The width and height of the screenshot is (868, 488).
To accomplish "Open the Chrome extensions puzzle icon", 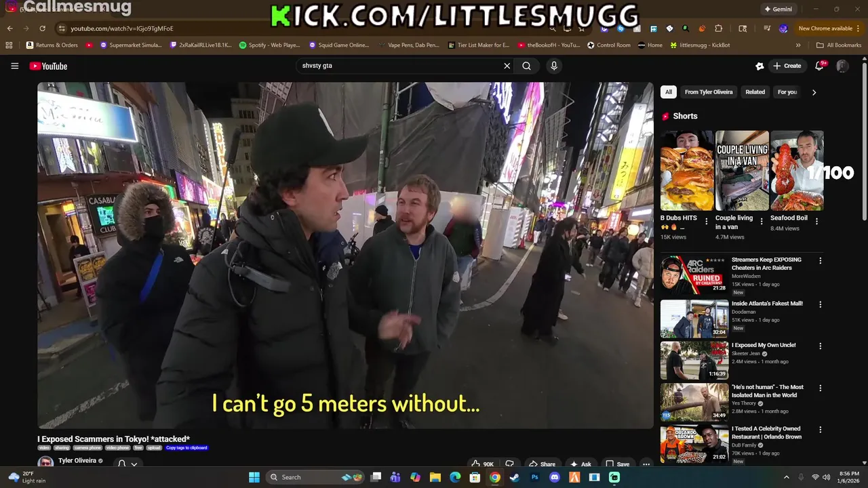I will point(719,28).
